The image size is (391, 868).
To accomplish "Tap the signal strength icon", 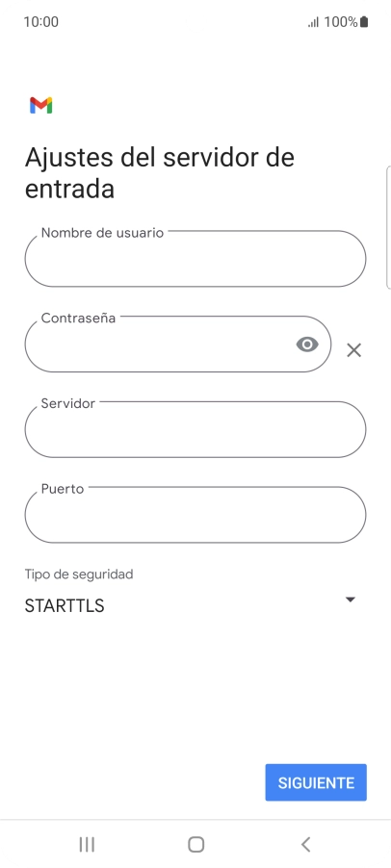I will pos(313,22).
